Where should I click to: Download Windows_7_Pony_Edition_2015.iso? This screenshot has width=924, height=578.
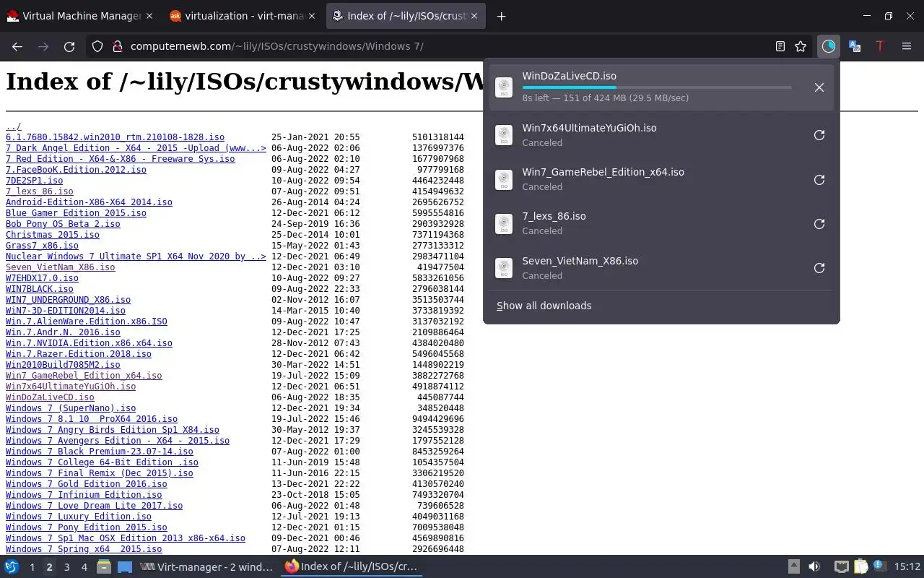pos(87,527)
